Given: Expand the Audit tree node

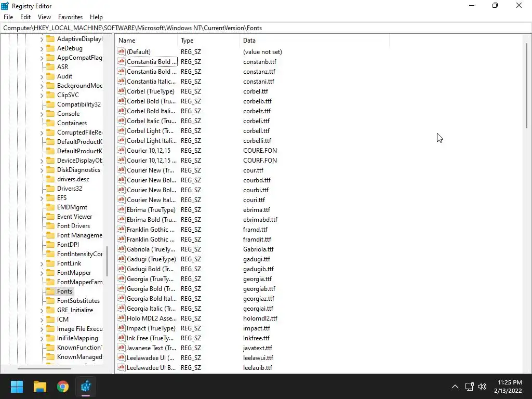Looking at the screenshot, I should coord(42,77).
